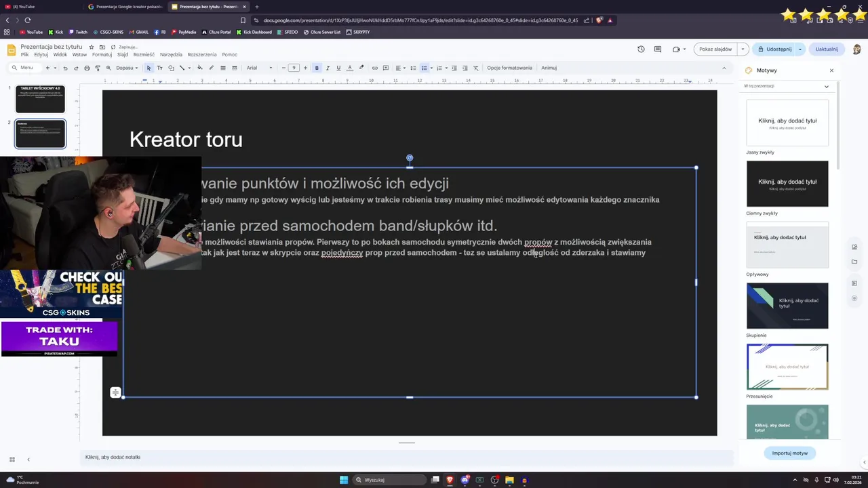Hide the menus with collapse chevron
This screenshot has height=488, width=868.
click(x=724, y=68)
